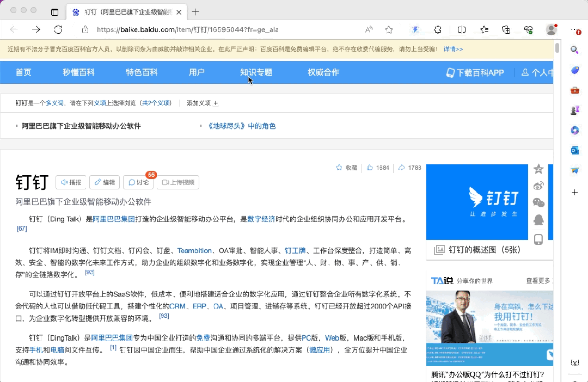588x382 pixels.
Task: Open the 特色百科 nav item
Action: tap(142, 72)
